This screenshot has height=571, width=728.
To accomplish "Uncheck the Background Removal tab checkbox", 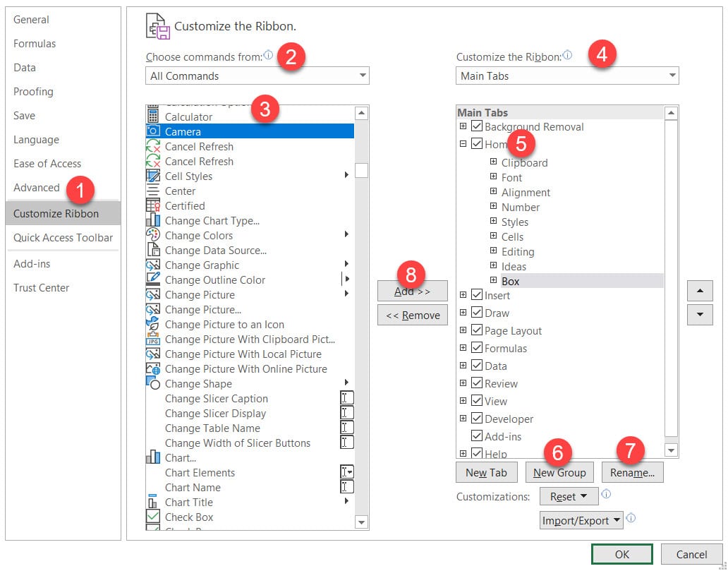I will pos(477,126).
